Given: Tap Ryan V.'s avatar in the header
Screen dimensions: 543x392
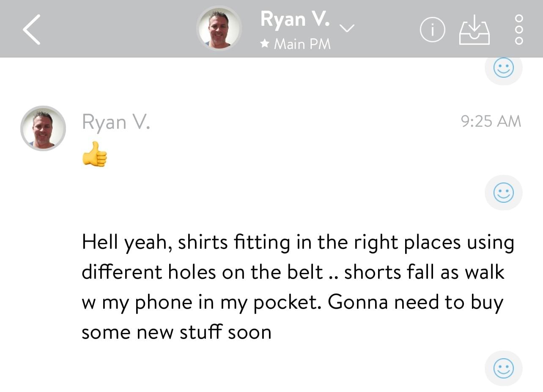Looking at the screenshot, I should tap(219, 29).
